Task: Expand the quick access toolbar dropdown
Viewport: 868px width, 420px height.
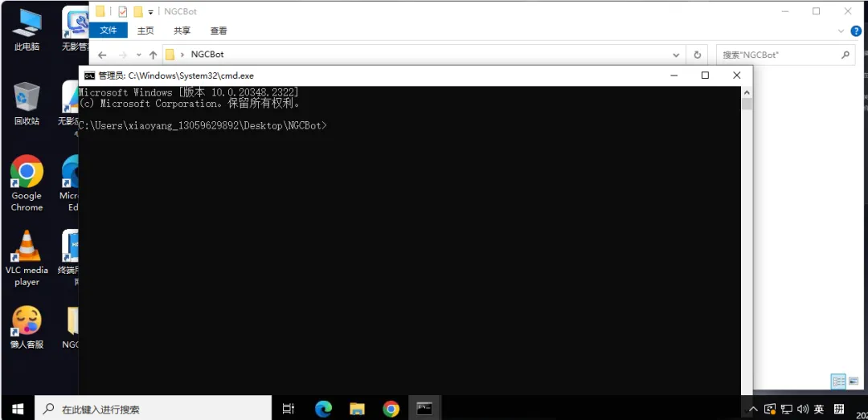Action: coord(150,11)
